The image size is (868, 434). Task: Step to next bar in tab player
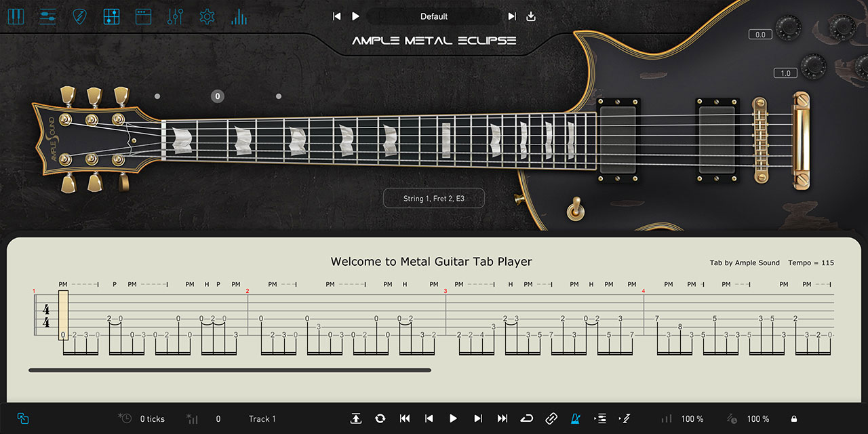[x=478, y=418]
